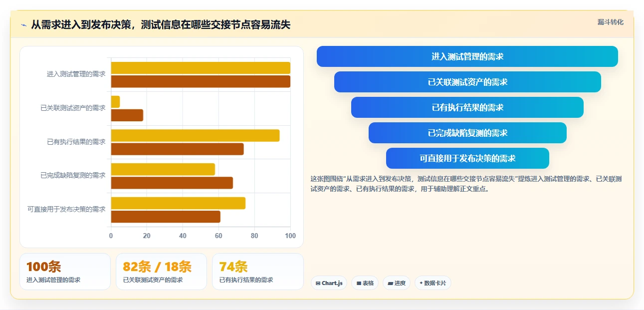Screen dimensions: 644x310
Task: Click brown bar for 进入测试管理的需求
Action: pos(201,81)
